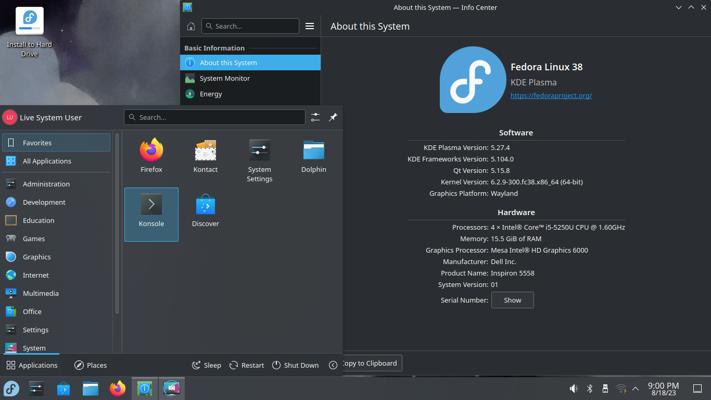Click the volume icon in system tray
Screen dimensions: 711x400
573,388
